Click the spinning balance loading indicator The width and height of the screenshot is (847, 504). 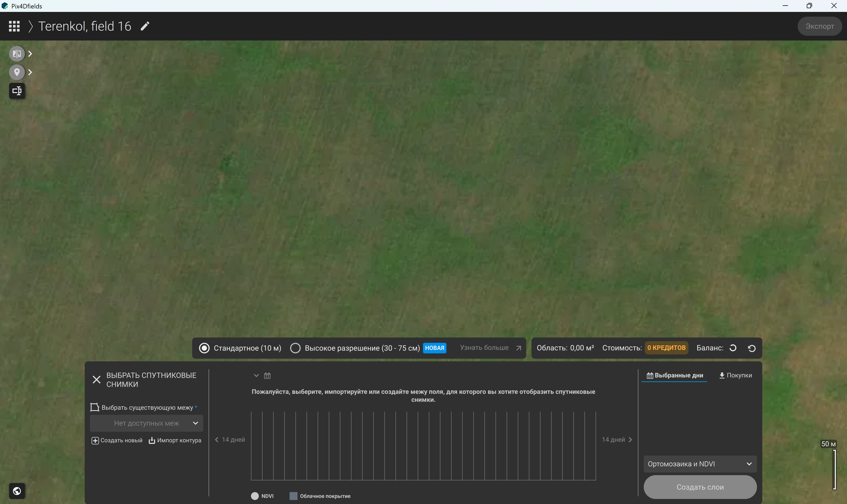733,348
